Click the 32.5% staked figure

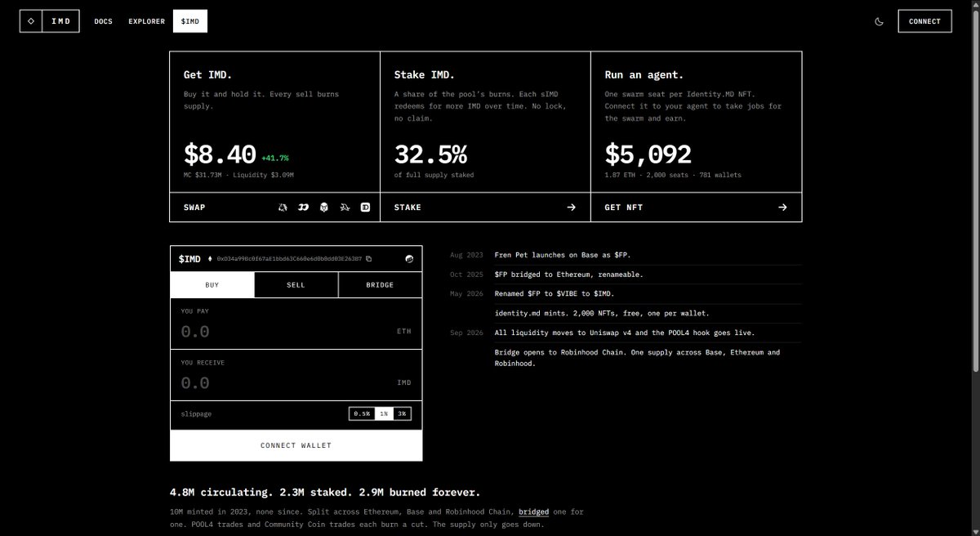[430, 154]
